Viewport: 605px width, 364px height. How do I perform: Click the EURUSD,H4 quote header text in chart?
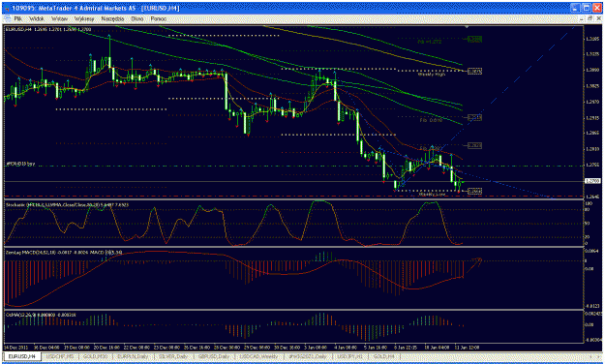point(48,29)
